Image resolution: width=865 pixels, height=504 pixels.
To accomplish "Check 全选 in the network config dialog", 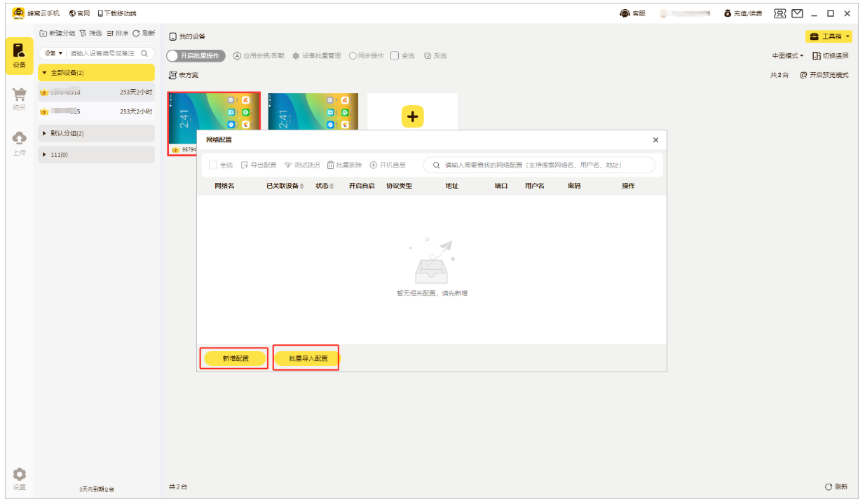I will click(x=213, y=165).
